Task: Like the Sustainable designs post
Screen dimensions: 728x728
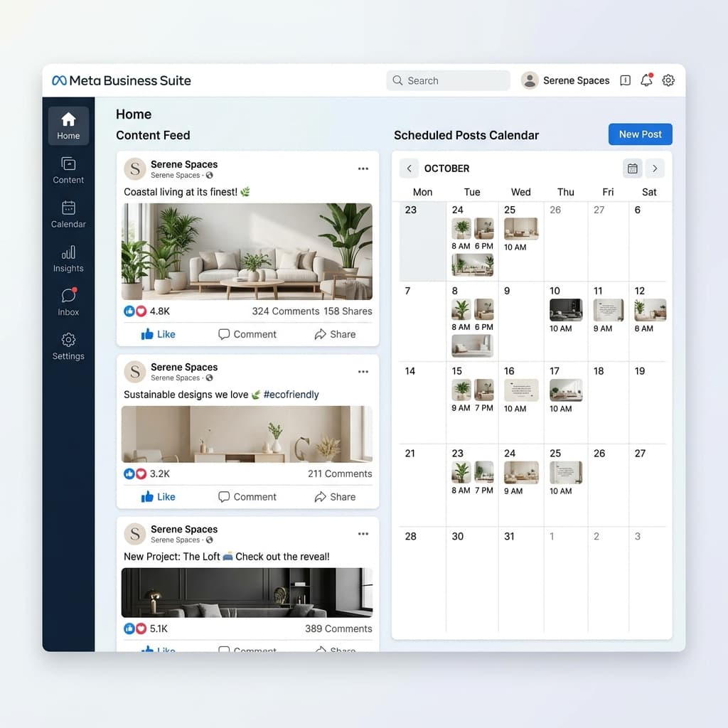Action: click(x=156, y=497)
